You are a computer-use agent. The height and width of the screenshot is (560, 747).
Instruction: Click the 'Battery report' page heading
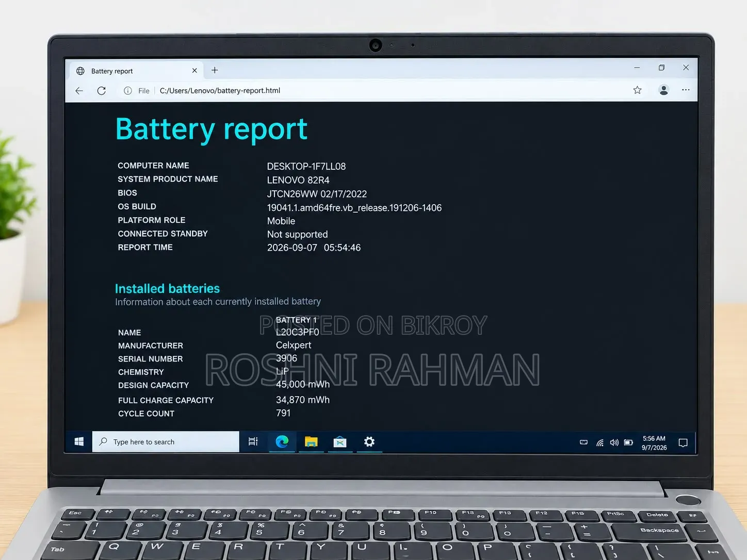point(212,129)
